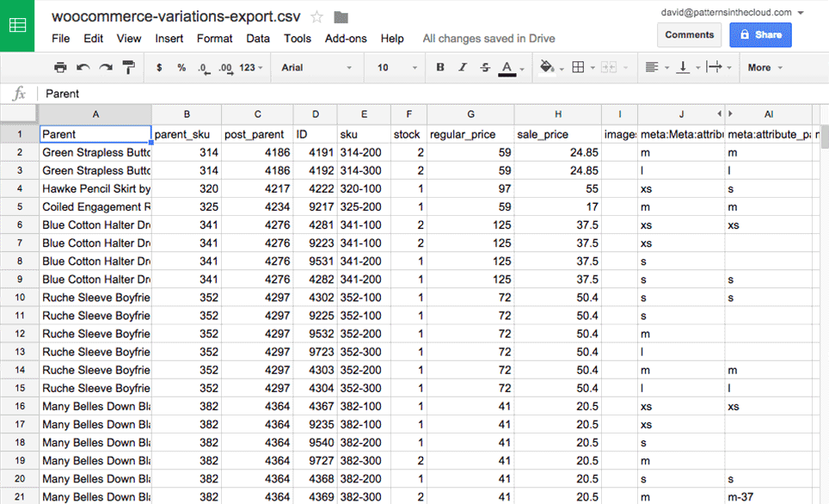Expand hidden columns right arrow before AI
The width and height of the screenshot is (829, 504).
[x=730, y=114]
